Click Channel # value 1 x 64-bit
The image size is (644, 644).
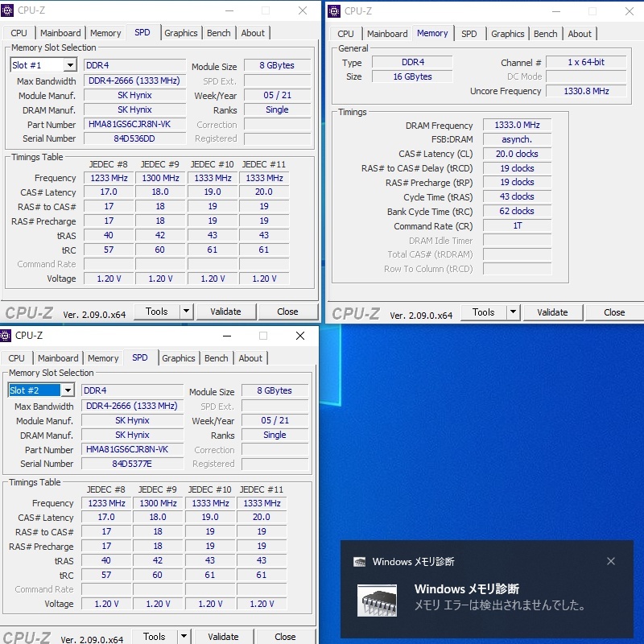586,62
